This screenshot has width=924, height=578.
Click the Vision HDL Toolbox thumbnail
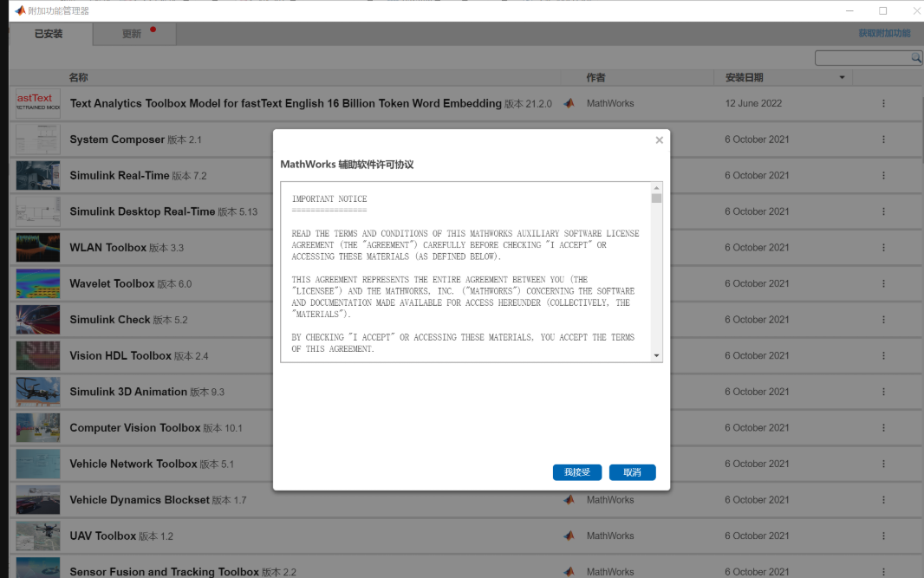click(38, 356)
